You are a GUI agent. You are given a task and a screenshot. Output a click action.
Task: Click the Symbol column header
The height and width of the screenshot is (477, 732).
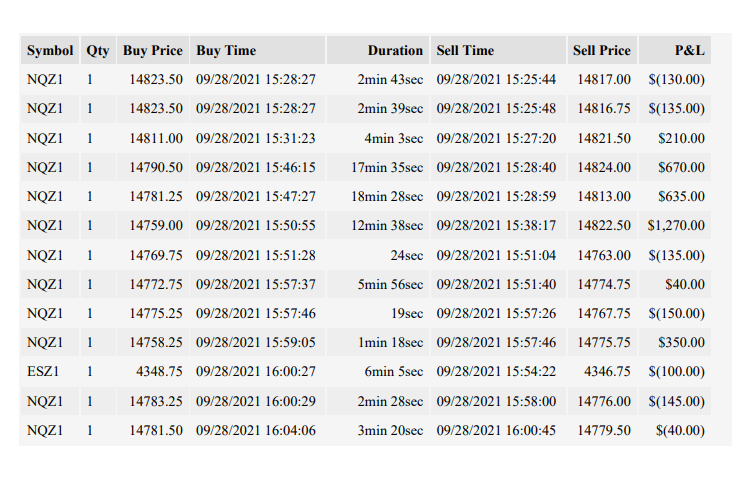[50, 50]
